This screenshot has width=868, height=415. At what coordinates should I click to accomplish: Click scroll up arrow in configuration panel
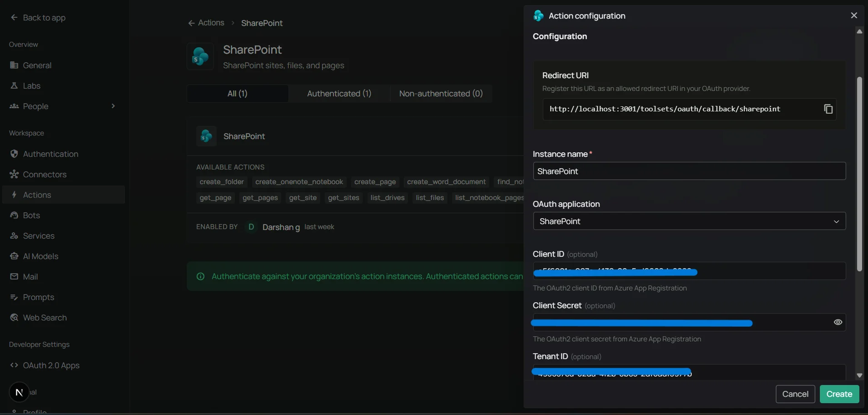tap(859, 31)
